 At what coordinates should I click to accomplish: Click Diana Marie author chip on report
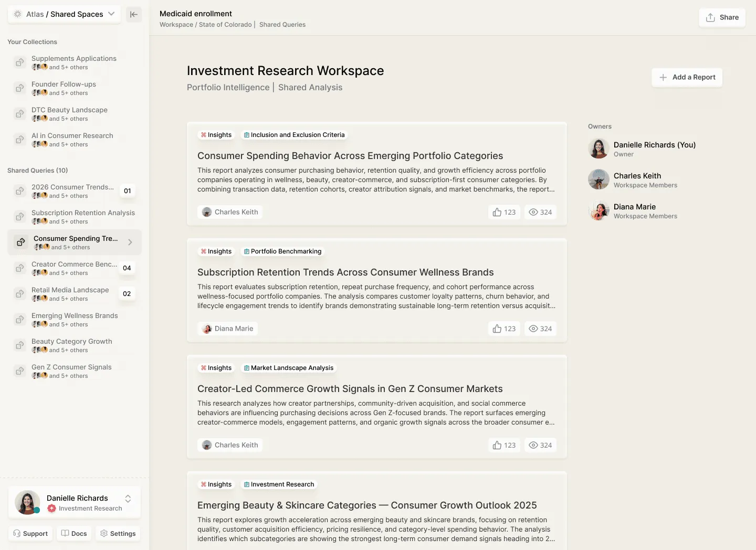pyautogui.click(x=228, y=329)
